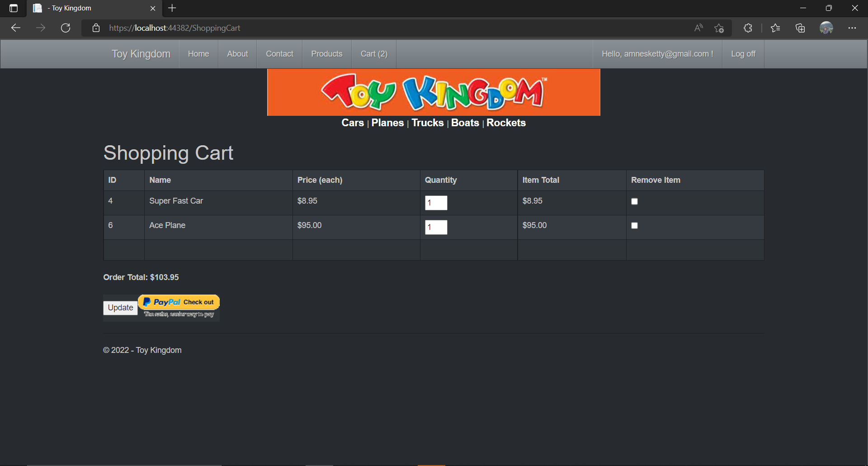Image resolution: width=868 pixels, height=466 pixels.
Task: Click Log off
Action: click(x=743, y=54)
